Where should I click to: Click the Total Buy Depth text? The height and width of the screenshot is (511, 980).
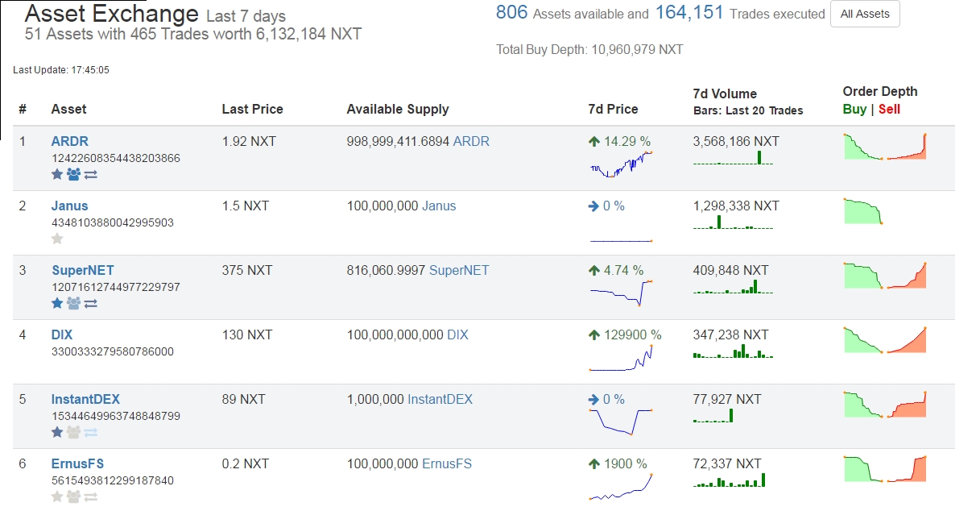[589, 49]
